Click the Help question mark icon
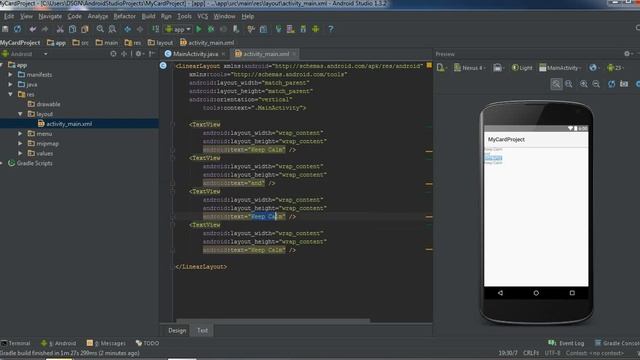 click(x=331, y=29)
